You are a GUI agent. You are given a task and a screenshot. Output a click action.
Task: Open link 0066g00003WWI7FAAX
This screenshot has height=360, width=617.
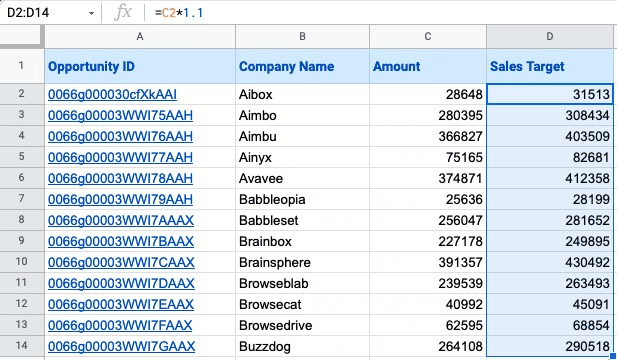coord(120,325)
